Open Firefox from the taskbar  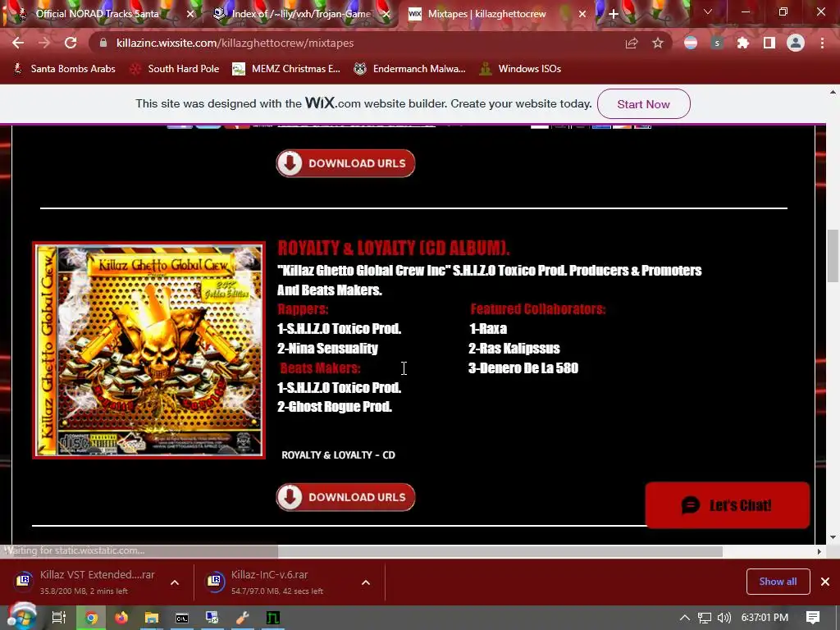[121, 618]
